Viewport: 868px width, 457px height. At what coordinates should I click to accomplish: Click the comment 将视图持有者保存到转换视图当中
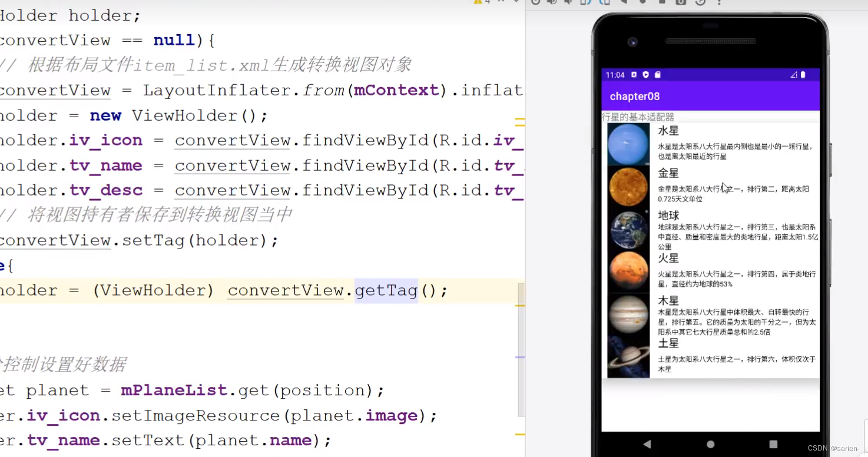click(x=146, y=215)
